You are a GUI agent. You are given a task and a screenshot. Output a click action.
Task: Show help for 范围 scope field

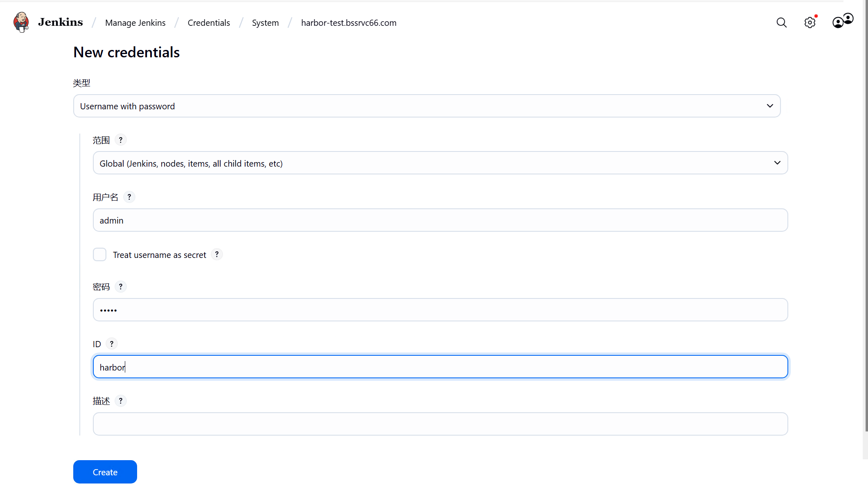tap(120, 140)
